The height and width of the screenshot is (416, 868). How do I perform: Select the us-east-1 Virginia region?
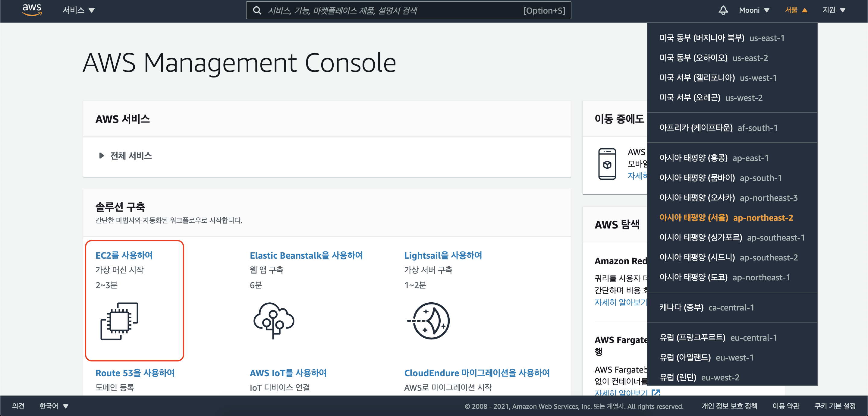(722, 38)
